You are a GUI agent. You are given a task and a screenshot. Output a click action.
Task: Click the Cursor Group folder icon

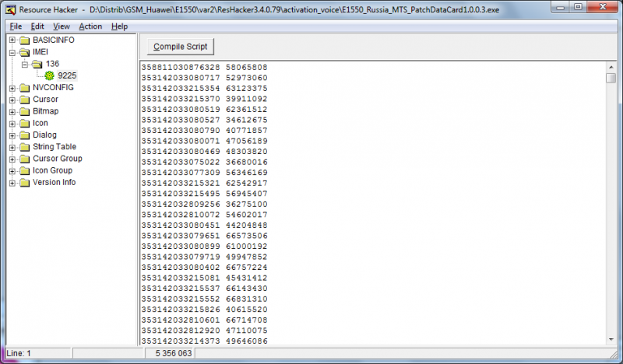point(25,159)
